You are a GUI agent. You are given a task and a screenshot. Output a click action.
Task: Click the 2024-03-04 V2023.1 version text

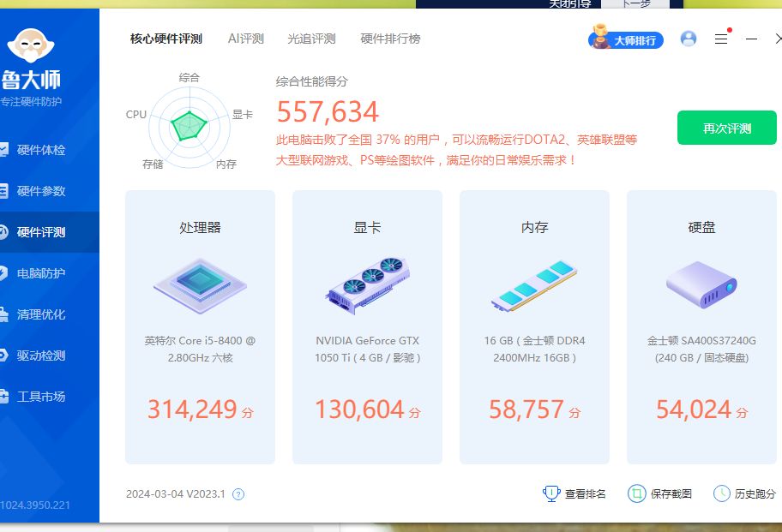tap(176, 493)
